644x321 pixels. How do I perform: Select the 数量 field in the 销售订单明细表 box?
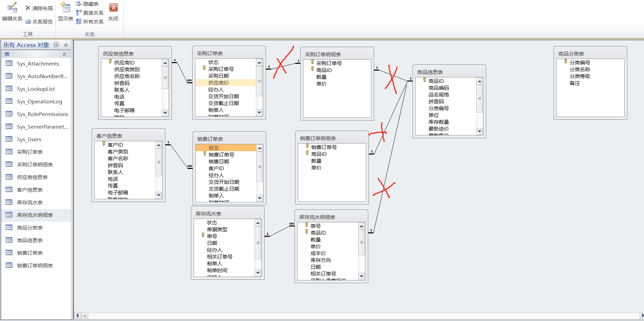pyautogui.click(x=316, y=161)
